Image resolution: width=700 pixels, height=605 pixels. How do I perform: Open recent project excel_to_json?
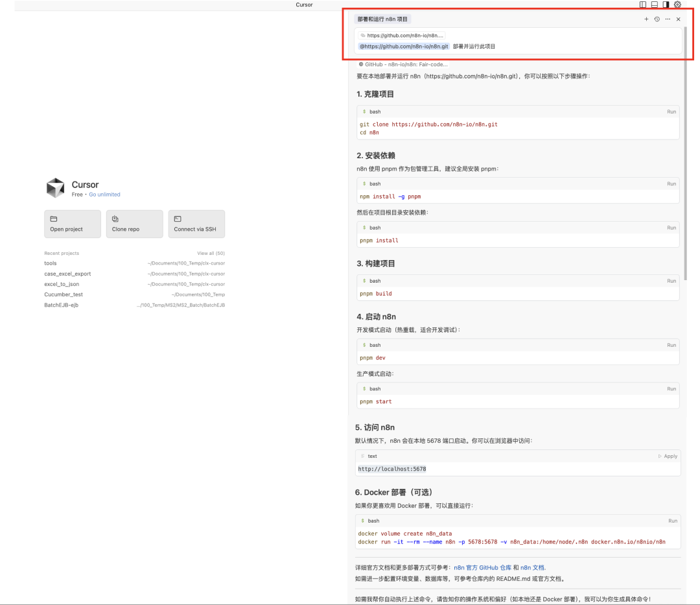[134, 284]
